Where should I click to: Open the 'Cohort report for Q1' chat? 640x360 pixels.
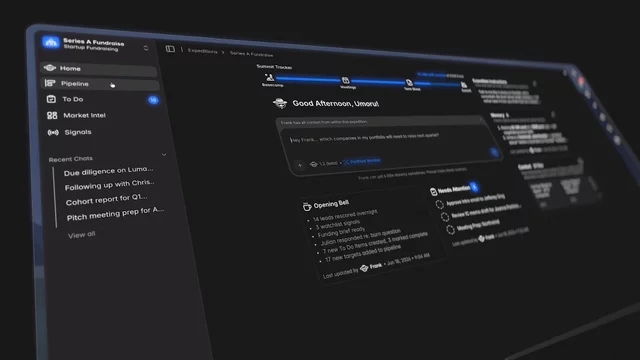tap(106, 200)
